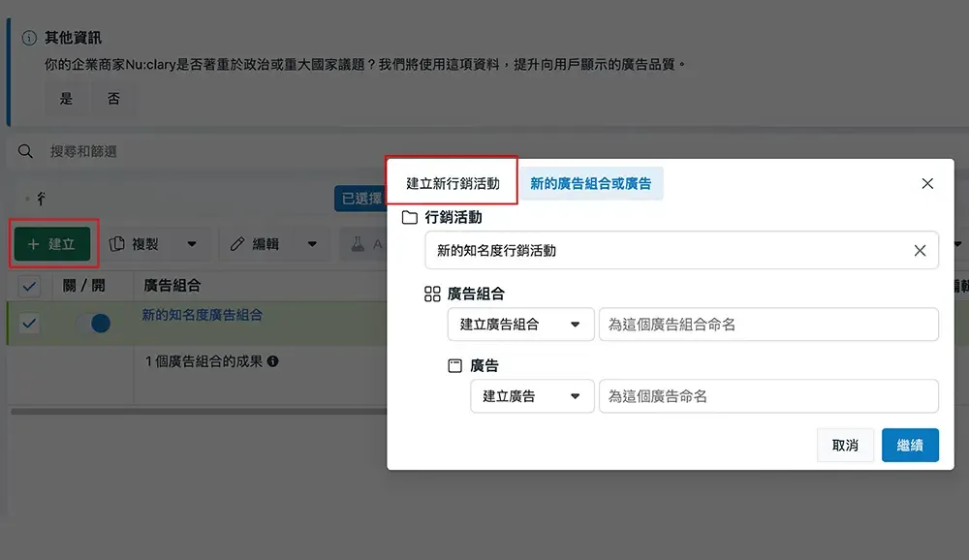Click the 為這個廣告組合命名 input field
The width and height of the screenshot is (969, 560).
[x=768, y=325]
